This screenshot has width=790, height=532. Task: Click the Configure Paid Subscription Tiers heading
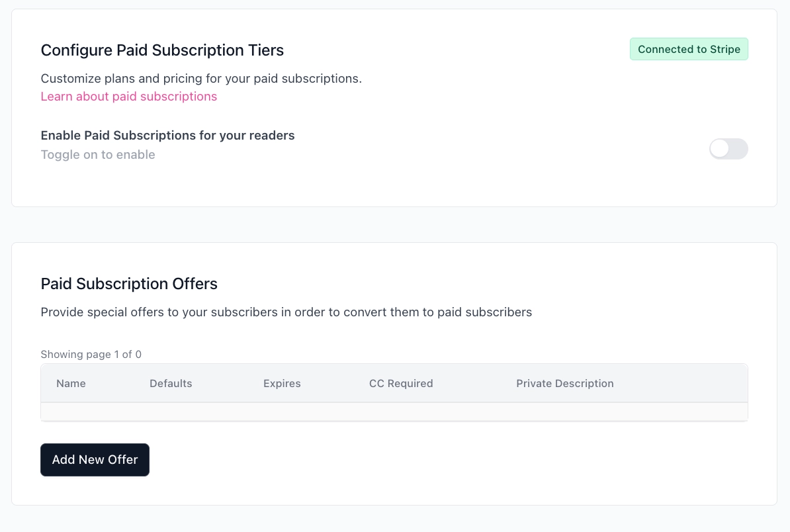click(x=162, y=50)
